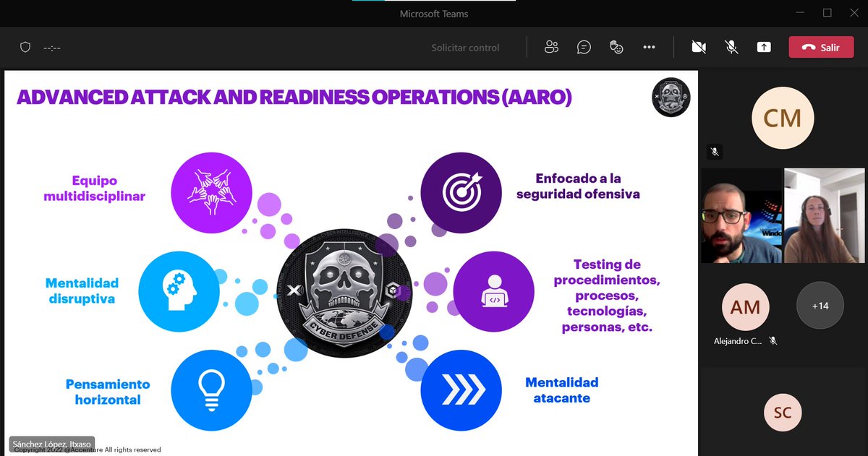The width and height of the screenshot is (868, 456).
Task: Click the meeting security shield icon
Action: pyautogui.click(x=25, y=46)
